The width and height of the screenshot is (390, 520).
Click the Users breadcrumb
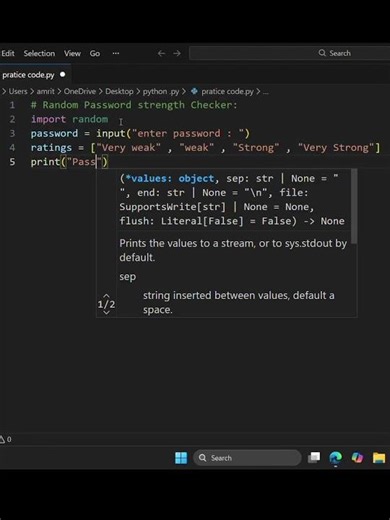tap(18, 91)
